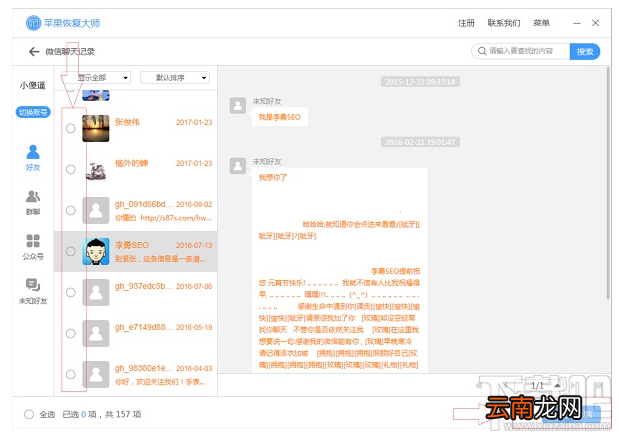
Task: Select radio button for gh_091d66bd
Action: (x=71, y=210)
